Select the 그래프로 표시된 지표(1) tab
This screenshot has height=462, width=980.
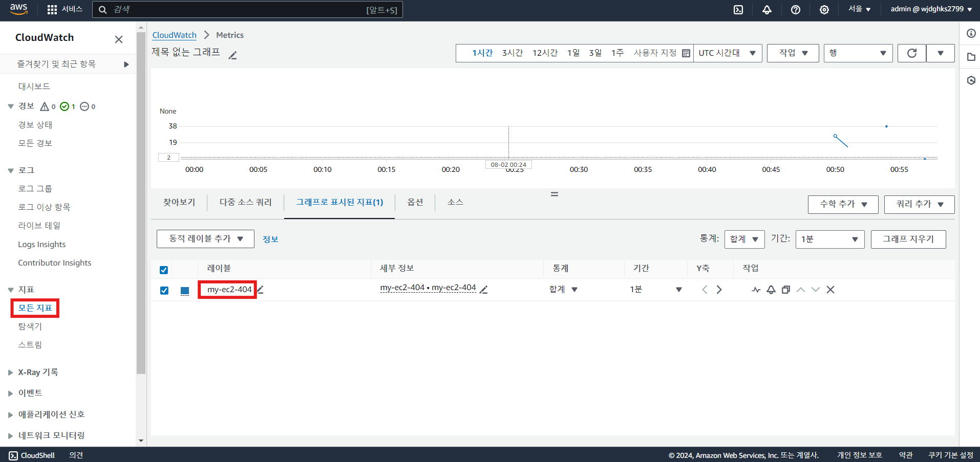coord(339,203)
